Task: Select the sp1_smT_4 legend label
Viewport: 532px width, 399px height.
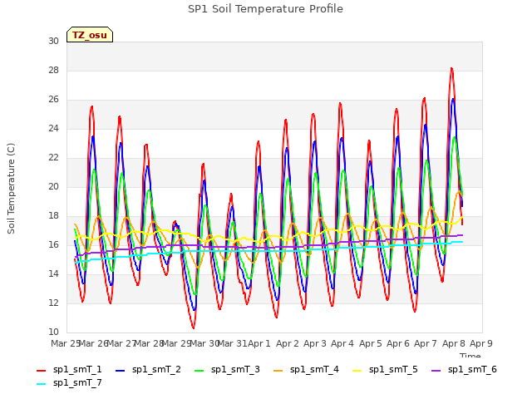Action: pyautogui.click(x=314, y=369)
